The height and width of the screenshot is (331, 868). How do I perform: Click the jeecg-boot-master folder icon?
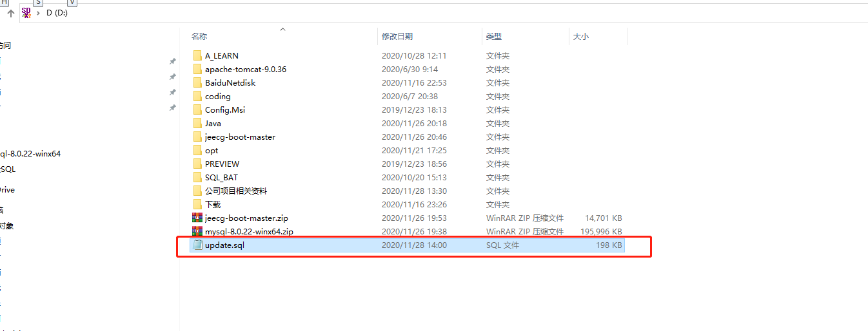tap(197, 137)
